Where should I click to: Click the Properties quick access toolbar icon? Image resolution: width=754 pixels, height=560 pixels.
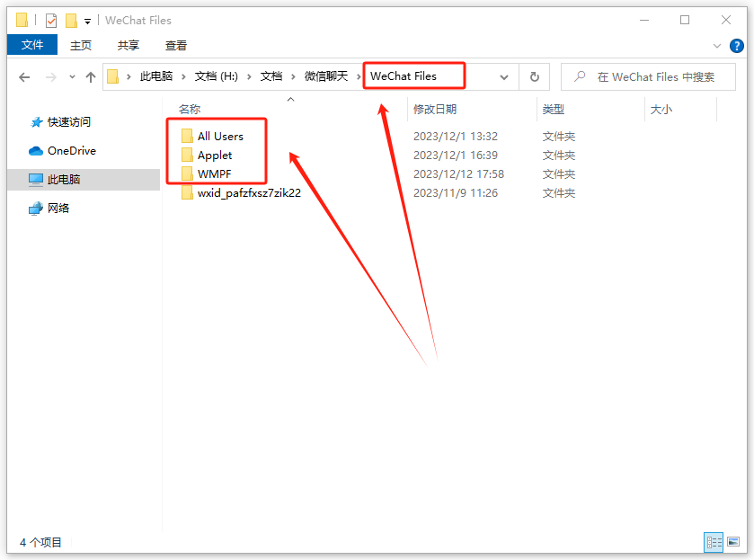[x=51, y=21]
